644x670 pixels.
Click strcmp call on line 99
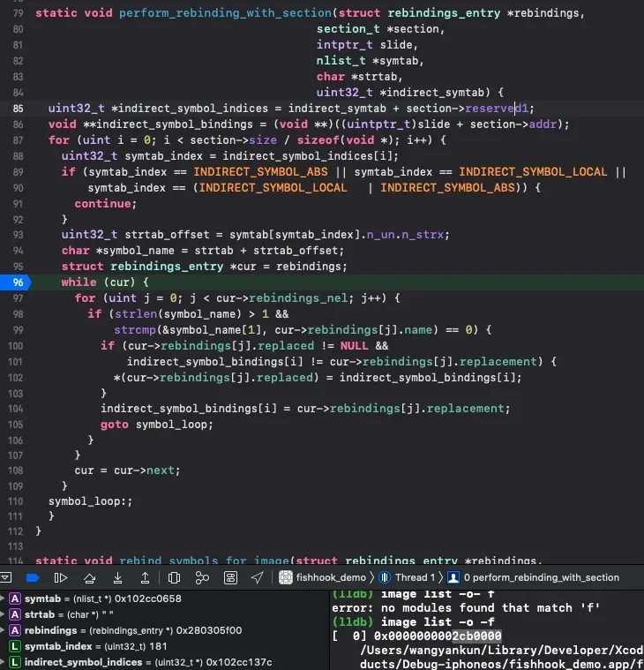coord(135,330)
